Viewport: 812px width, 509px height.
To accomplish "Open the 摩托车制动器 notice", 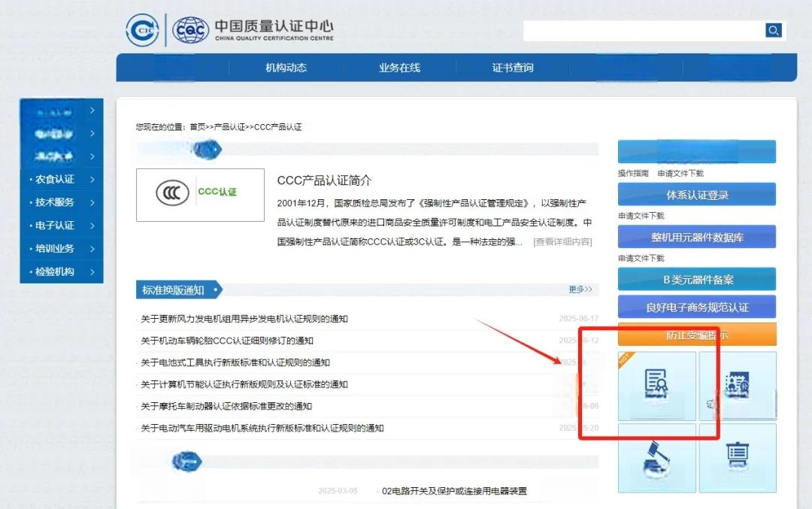I will pos(226,406).
